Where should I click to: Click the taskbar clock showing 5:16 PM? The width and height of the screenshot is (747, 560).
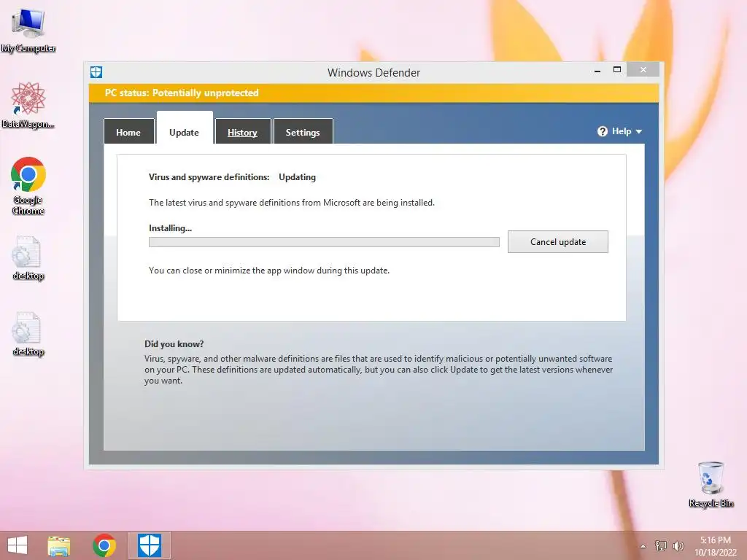[715, 546]
